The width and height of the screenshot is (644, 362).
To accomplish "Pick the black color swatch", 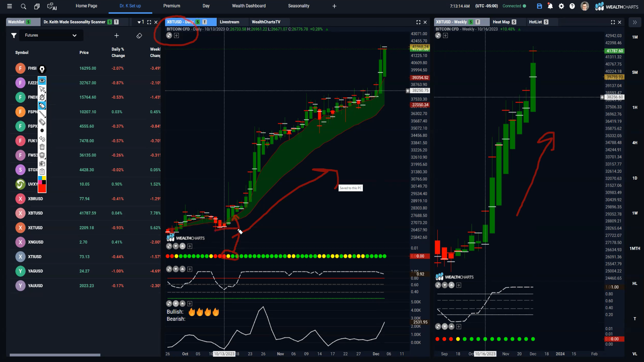I will pyautogui.click(x=44, y=182).
